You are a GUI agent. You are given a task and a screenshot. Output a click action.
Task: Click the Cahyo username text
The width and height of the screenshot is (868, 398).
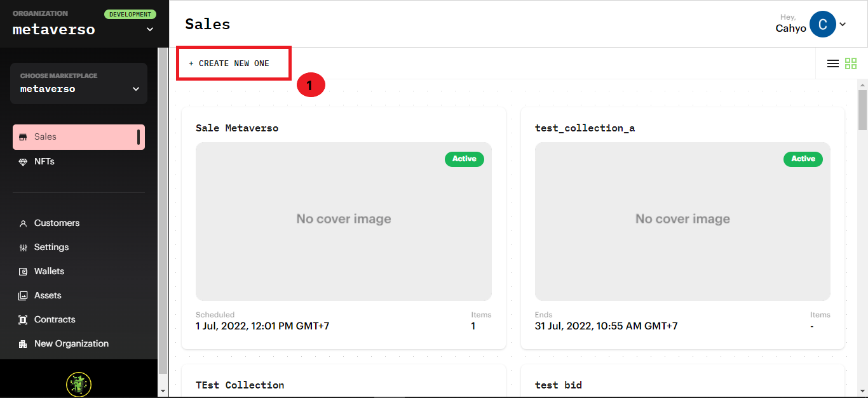[x=791, y=28]
